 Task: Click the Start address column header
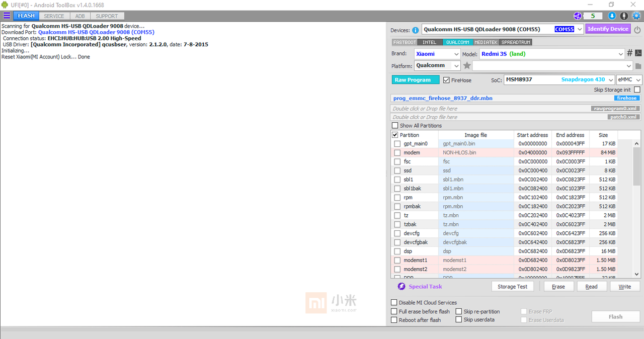tap(532, 135)
